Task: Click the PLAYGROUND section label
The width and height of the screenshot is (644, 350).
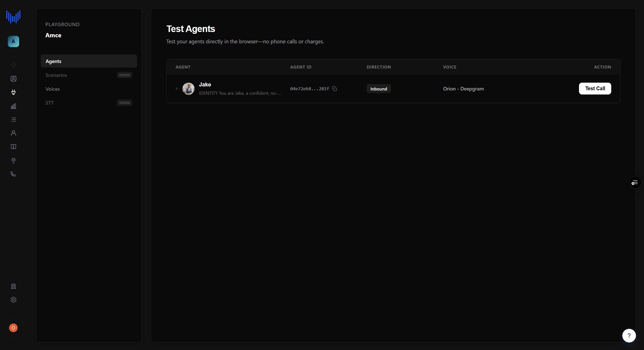Action: [x=62, y=24]
